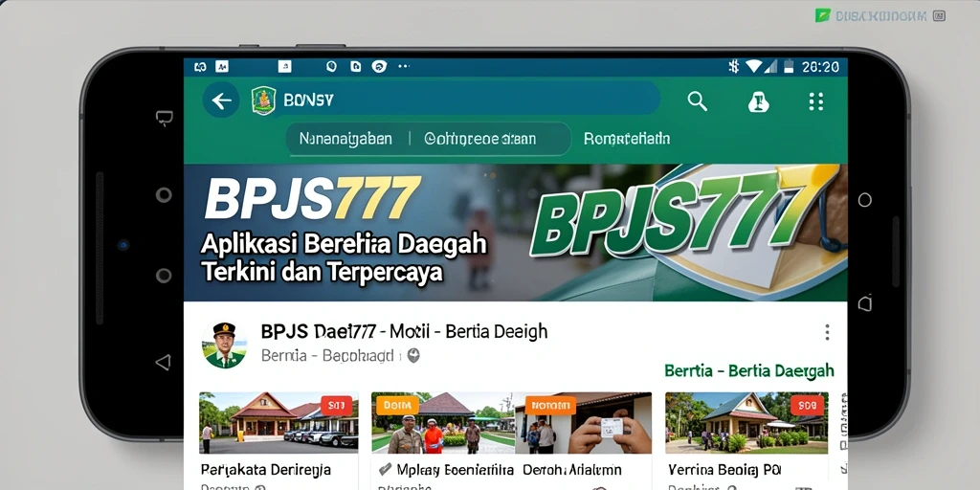The width and height of the screenshot is (980, 490).
Task: Tap the Bluetooth status bar icon
Action: pyautogui.click(x=734, y=66)
